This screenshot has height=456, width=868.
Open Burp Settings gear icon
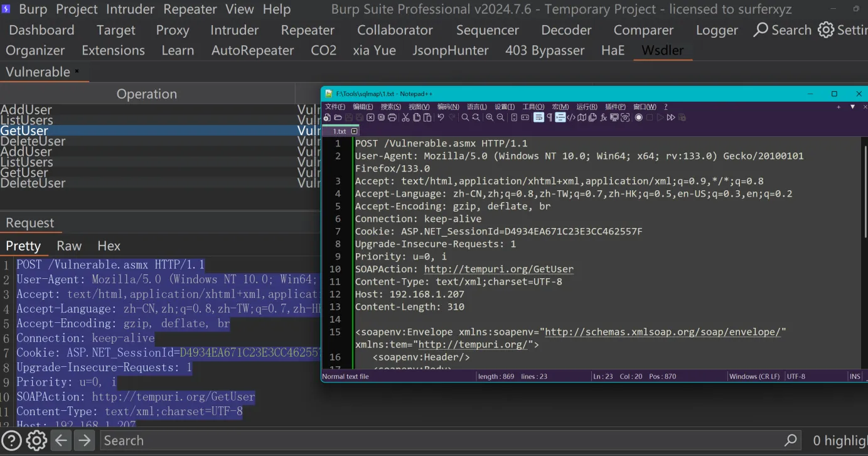(x=827, y=30)
